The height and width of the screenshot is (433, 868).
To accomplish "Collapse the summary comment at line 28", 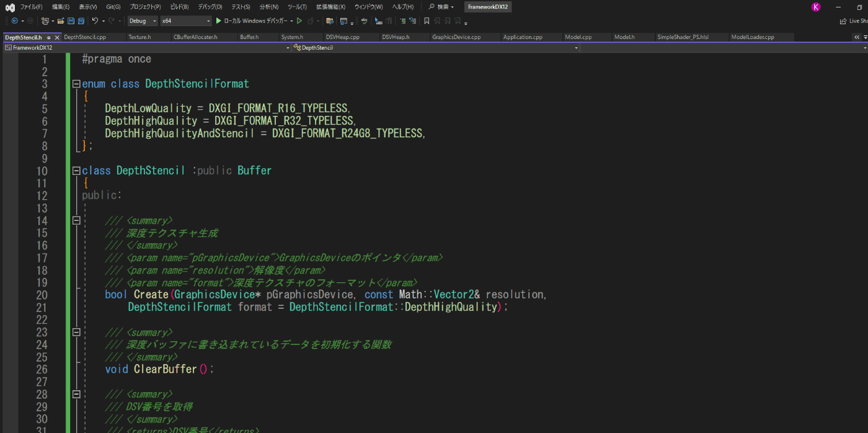I will 76,394.
